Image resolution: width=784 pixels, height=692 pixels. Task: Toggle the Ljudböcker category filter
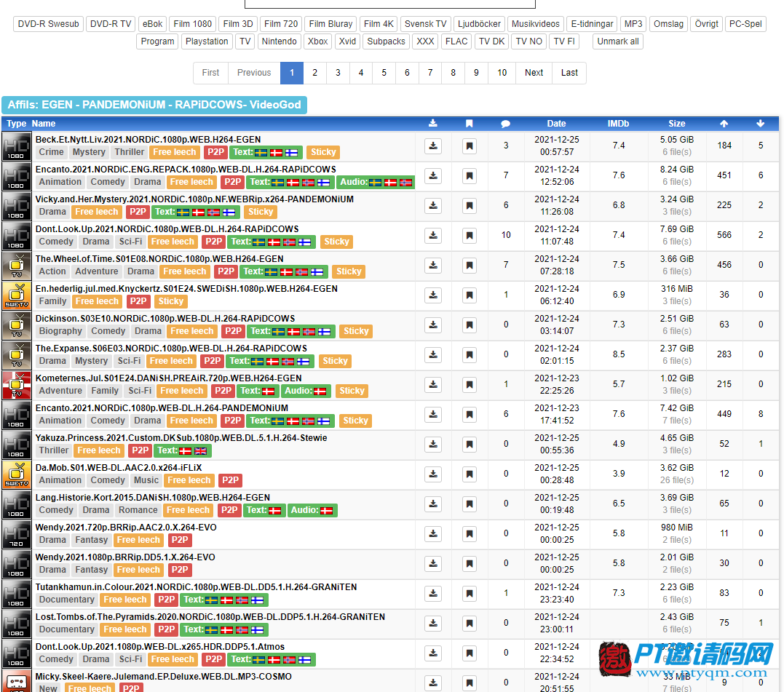pos(479,24)
